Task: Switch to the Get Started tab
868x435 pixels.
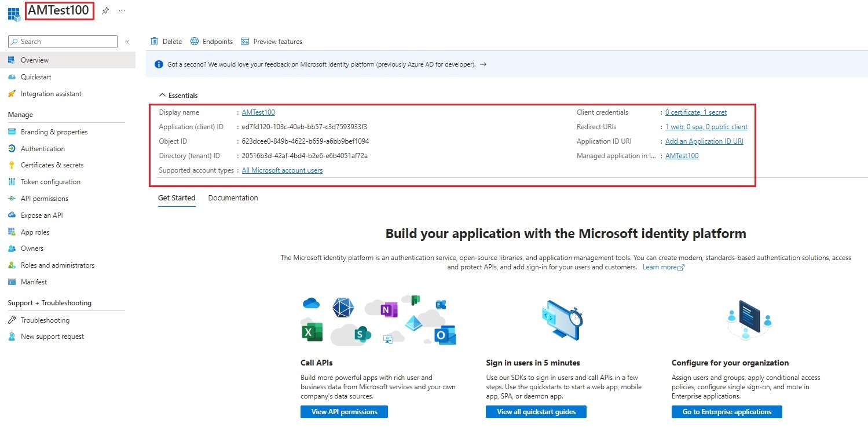Action: click(x=177, y=198)
